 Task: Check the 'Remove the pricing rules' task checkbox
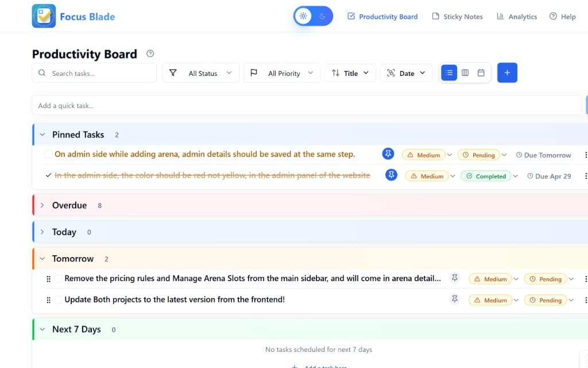[x=59, y=279]
